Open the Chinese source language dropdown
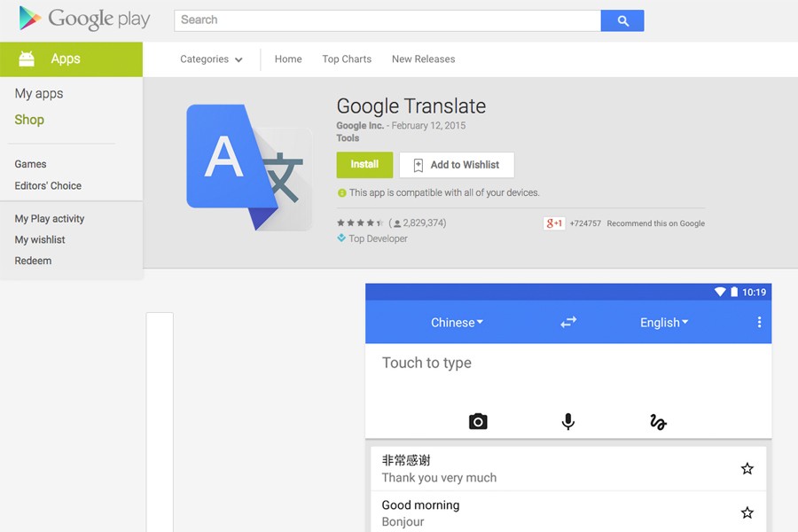798x532 pixels. click(x=457, y=323)
